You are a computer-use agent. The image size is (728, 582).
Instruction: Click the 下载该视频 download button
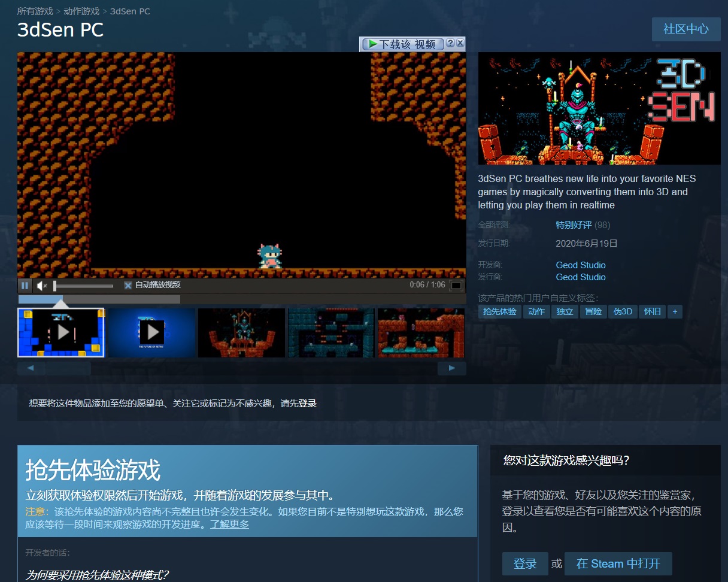[403, 44]
